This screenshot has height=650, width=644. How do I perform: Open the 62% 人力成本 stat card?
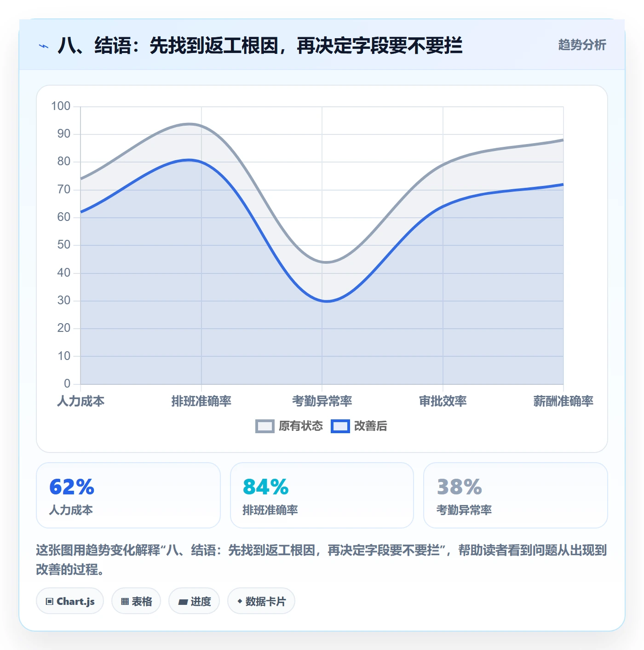pyautogui.click(x=128, y=495)
